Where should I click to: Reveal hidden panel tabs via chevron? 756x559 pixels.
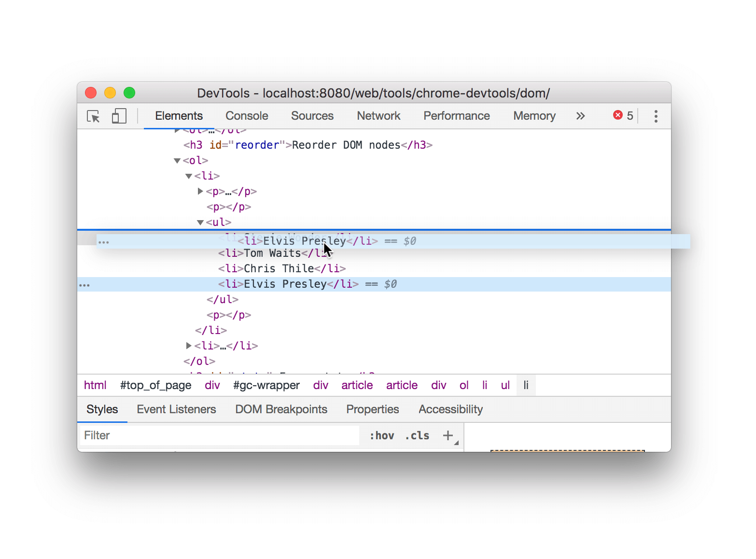[580, 116]
